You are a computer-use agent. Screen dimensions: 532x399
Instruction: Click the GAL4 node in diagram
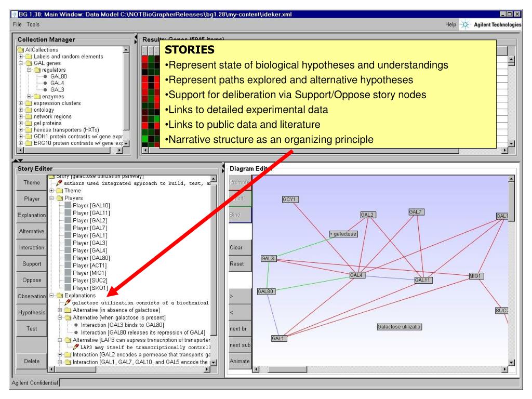357,275
